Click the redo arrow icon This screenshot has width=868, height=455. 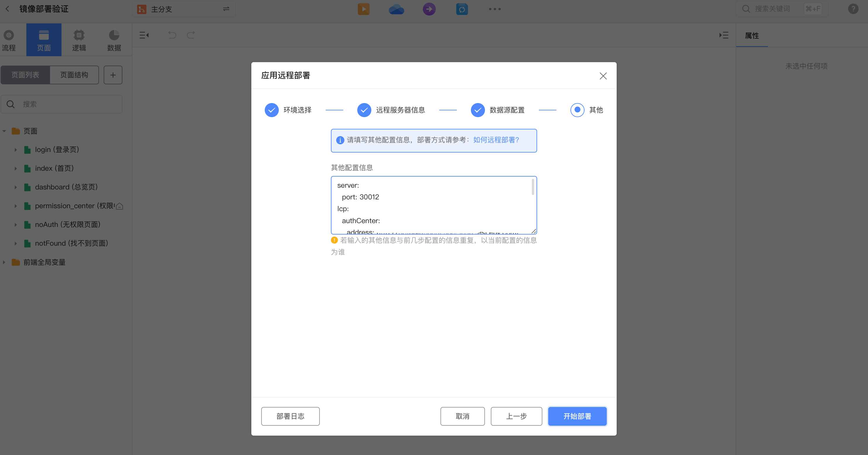191,35
